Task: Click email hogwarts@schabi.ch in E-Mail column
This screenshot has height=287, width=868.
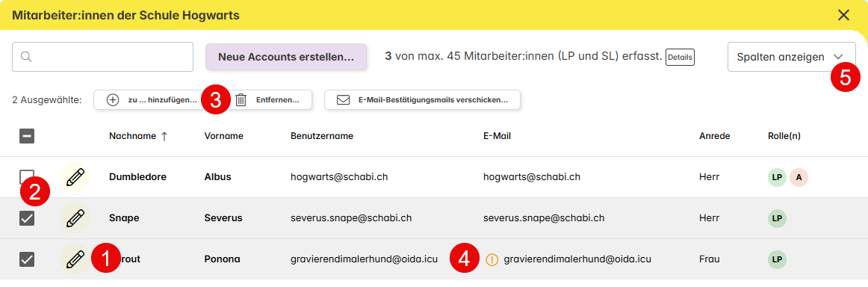Action: (531, 177)
